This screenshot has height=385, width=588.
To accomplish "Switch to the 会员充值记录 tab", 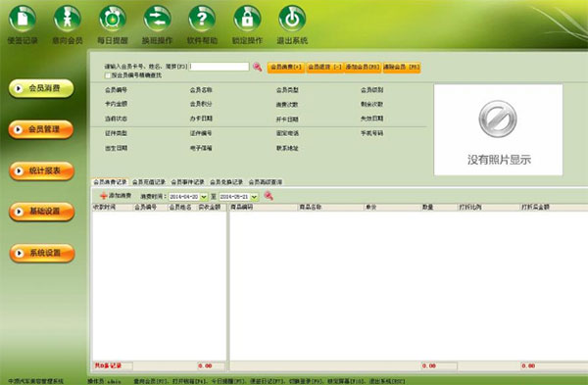I will pos(149,182).
